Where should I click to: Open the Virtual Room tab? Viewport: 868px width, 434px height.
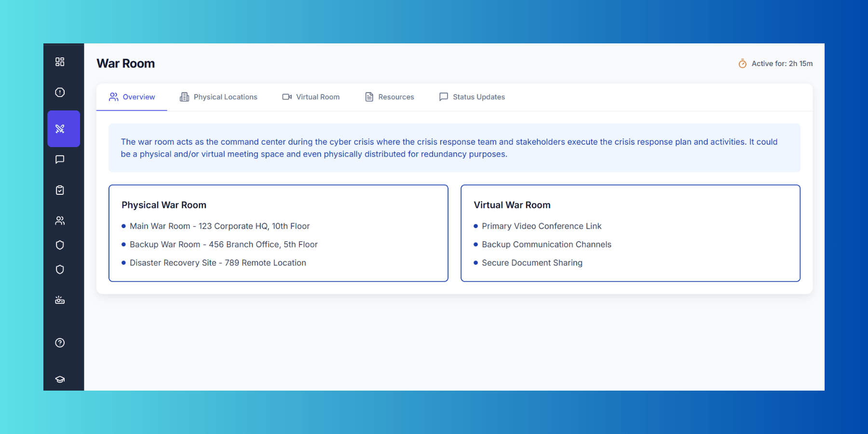(311, 97)
